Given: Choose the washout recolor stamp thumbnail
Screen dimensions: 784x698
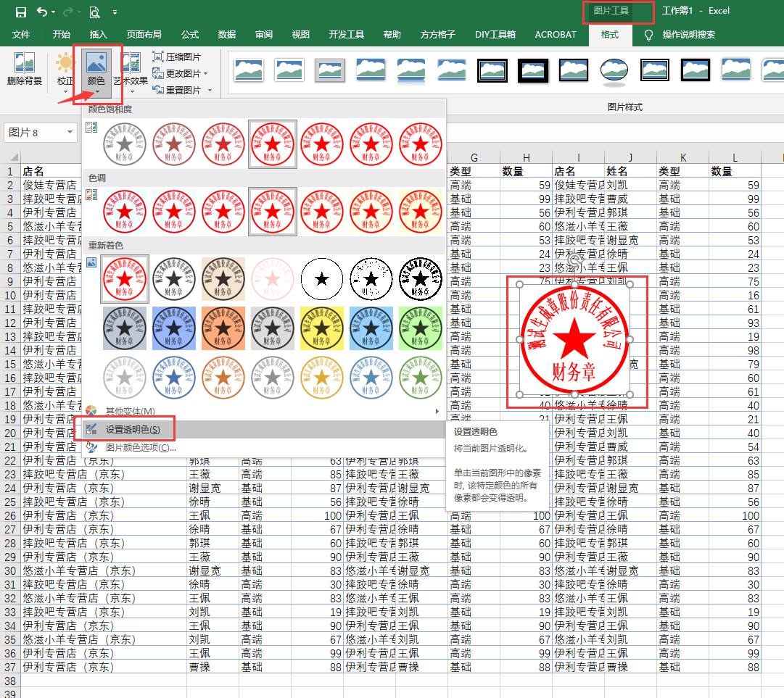Looking at the screenshot, I should [x=273, y=279].
